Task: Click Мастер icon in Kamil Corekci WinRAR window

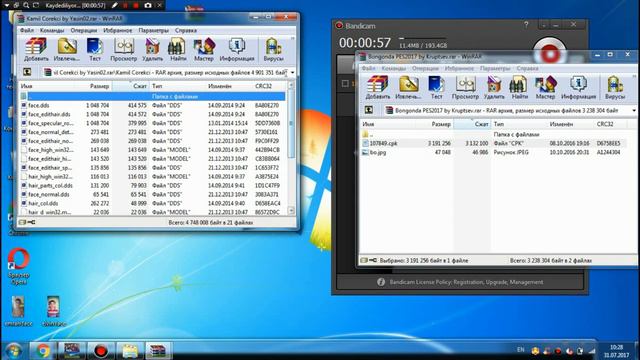Action: click(203, 49)
